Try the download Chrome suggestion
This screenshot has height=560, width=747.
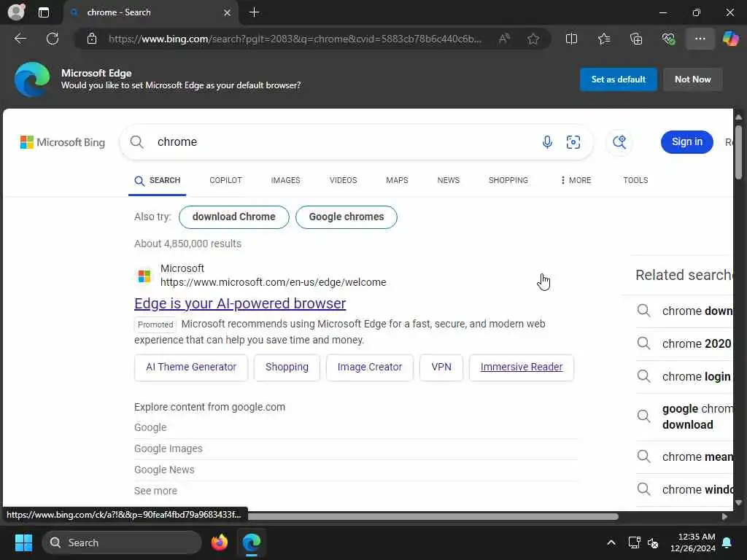[234, 217]
